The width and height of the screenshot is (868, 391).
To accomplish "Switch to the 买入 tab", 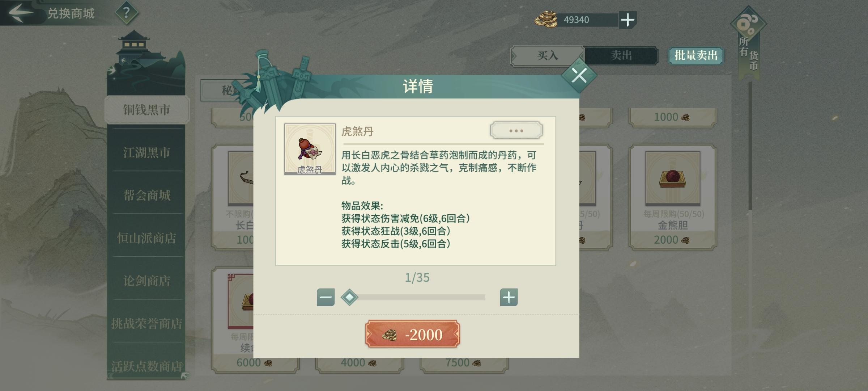I will click(x=547, y=55).
